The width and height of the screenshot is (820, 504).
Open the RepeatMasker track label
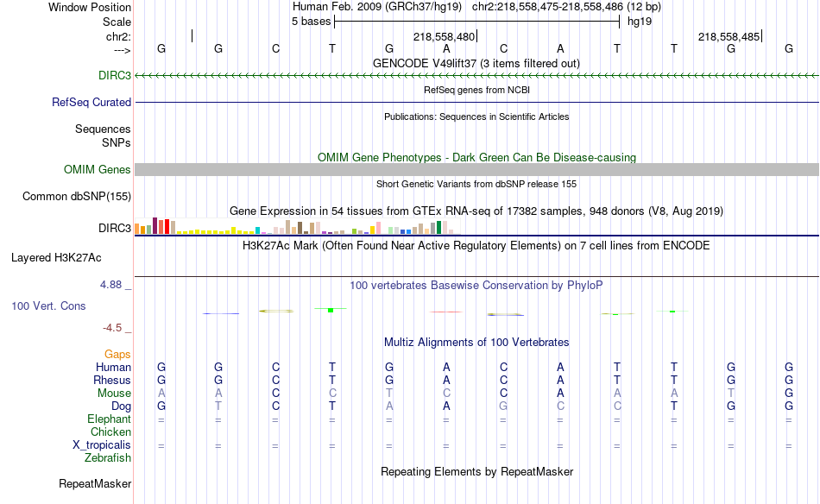[95, 483]
